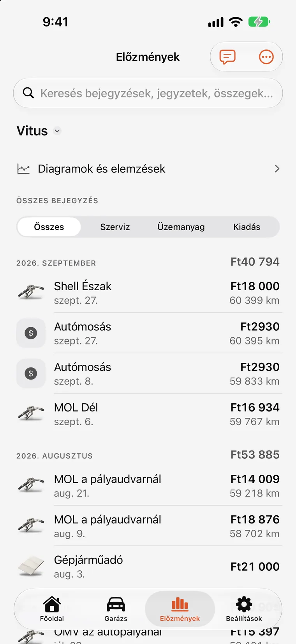Open the Autómosás szept. 8. entry
This screenshot has width=296, height=644.
[148, 374]
